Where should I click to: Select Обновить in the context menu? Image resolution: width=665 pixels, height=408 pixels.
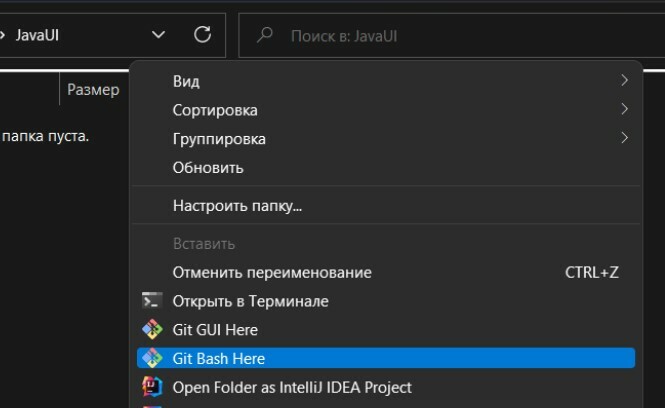coord(386,168)
